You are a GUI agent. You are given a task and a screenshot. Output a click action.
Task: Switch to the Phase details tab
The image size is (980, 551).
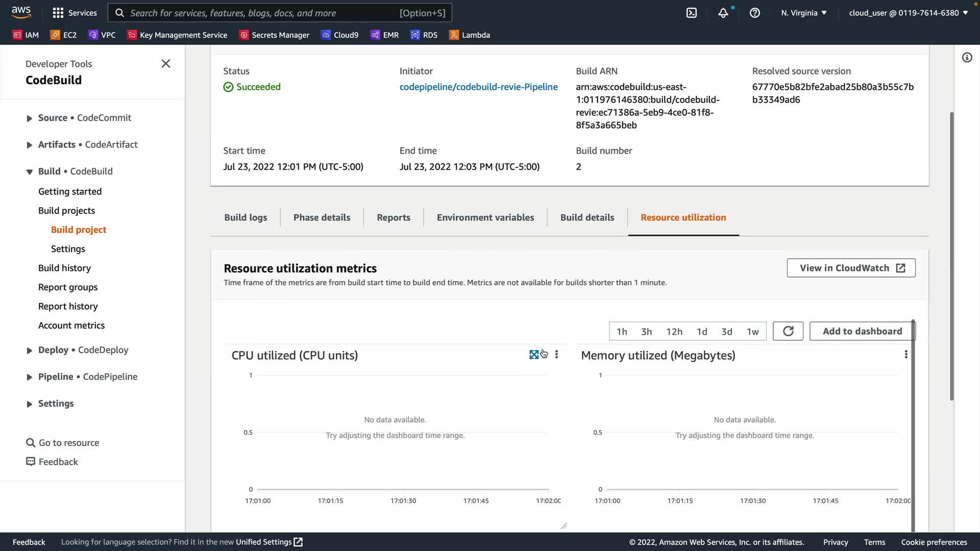(322, 217)
